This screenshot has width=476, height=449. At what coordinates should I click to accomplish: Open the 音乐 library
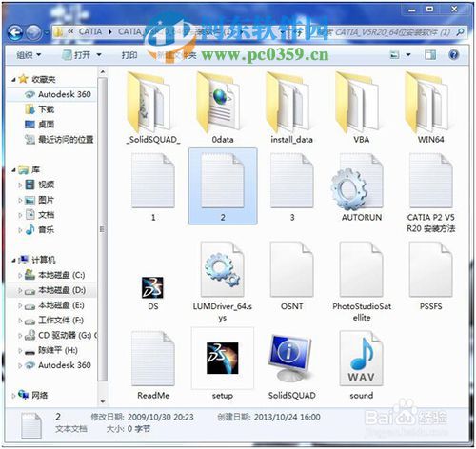click(x=40, y=229)
